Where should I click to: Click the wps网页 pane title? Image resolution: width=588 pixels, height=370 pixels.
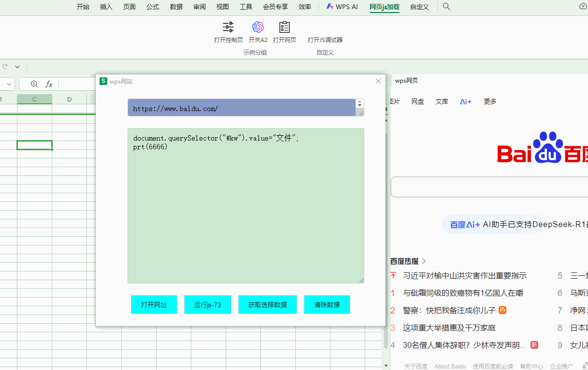(406, 81)
